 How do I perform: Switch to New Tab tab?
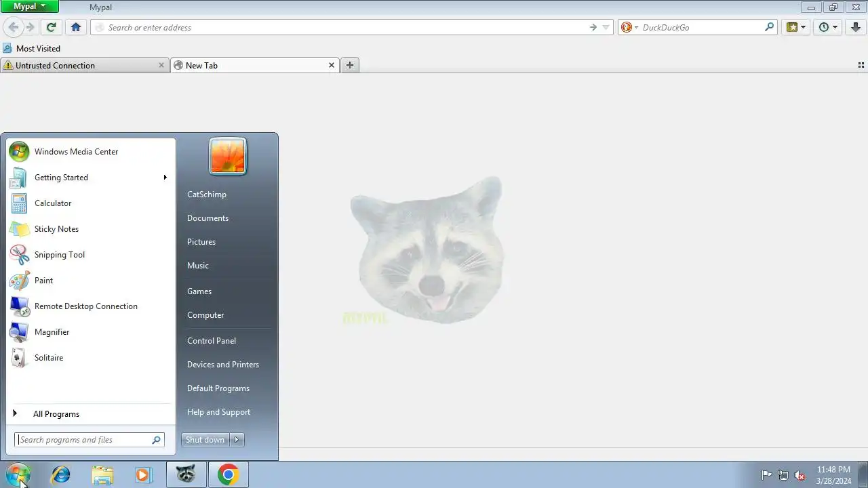(254, 65)
